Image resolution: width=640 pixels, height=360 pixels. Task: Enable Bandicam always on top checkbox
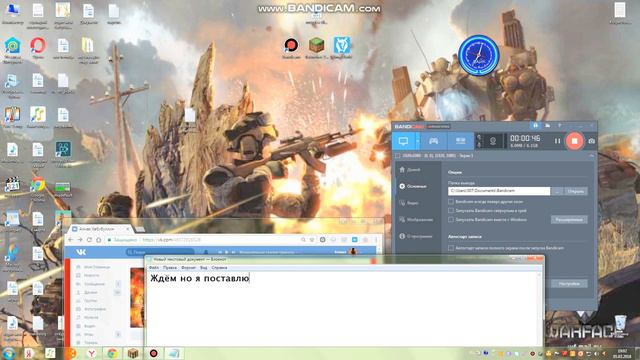[451, 202]
